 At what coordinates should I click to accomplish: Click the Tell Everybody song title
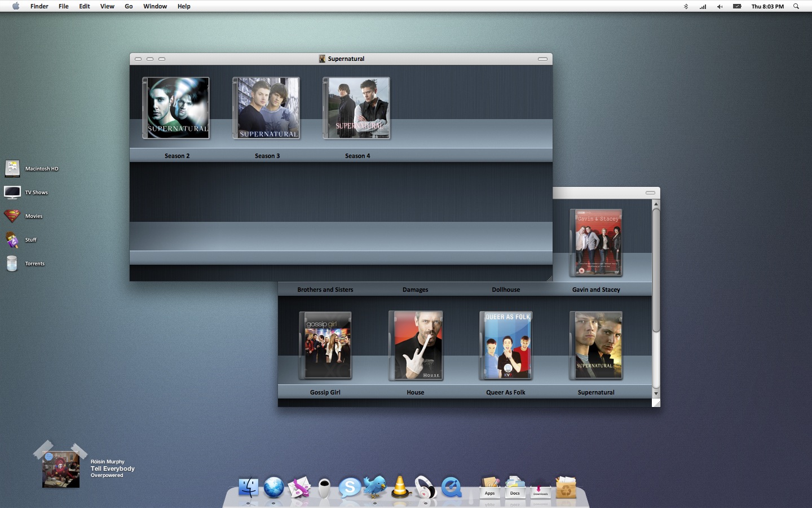[113, 468]
